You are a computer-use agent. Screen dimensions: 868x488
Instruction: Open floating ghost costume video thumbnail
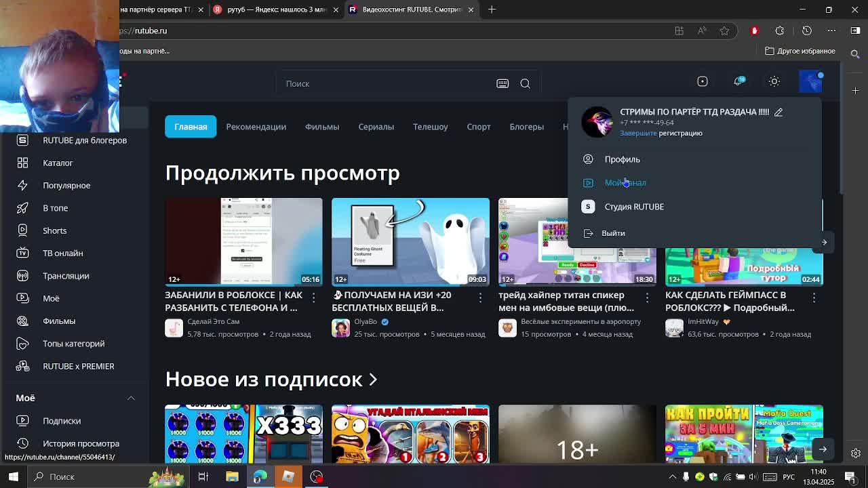(x=410, y=242)
